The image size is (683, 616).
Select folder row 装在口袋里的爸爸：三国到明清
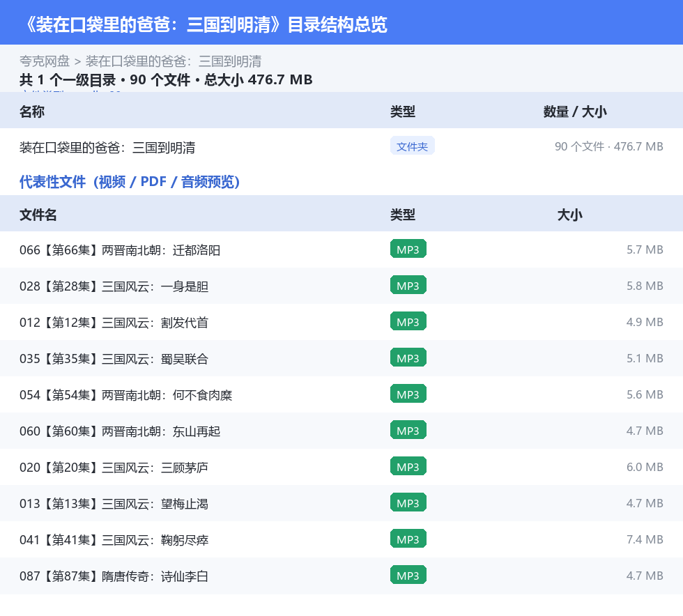pyautogui.click(x=341, y=147)
